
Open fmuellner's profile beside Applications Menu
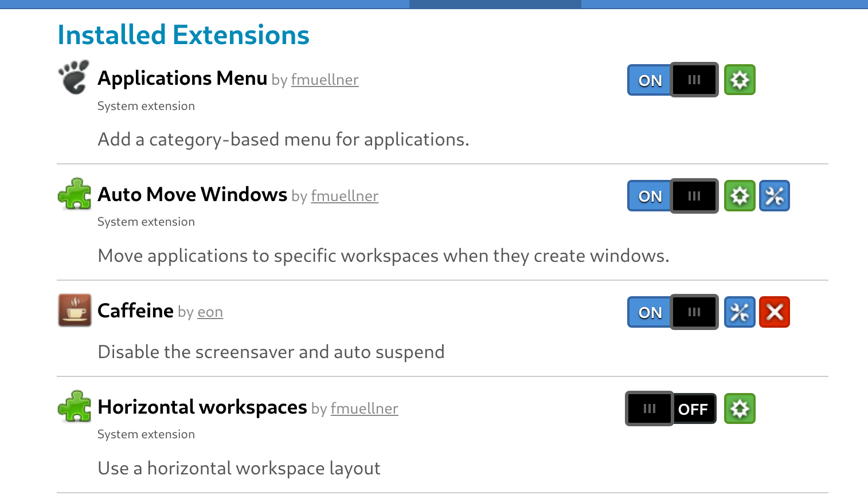(324, 80)
